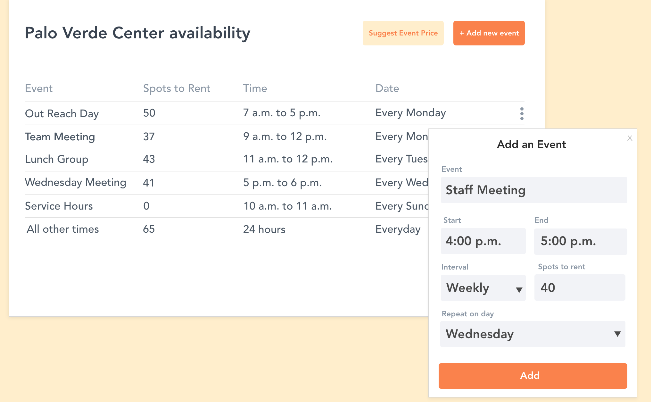Select the Start time field 4:00 p.m.
This screenshot has width=651, height=402.
(483, 241)
